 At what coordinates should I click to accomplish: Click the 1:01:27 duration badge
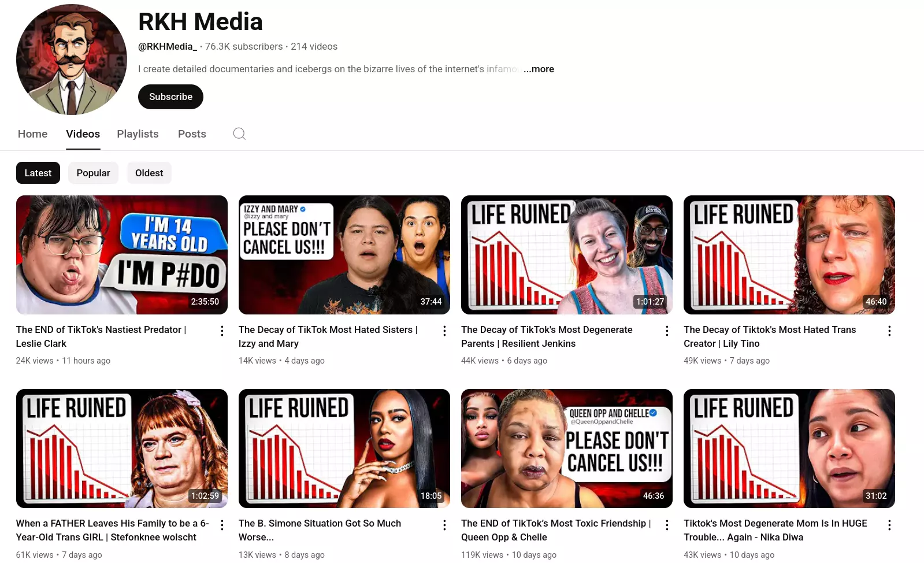click(x=650, y=302)
